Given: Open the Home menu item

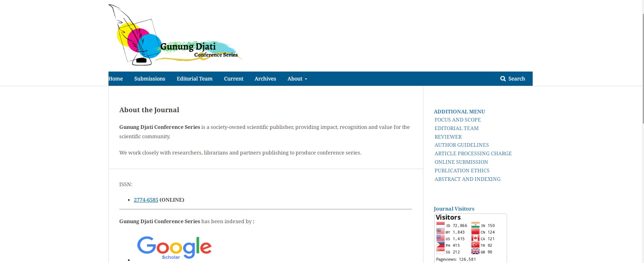Looking at the screenshot, I should [x=116, y=79].
